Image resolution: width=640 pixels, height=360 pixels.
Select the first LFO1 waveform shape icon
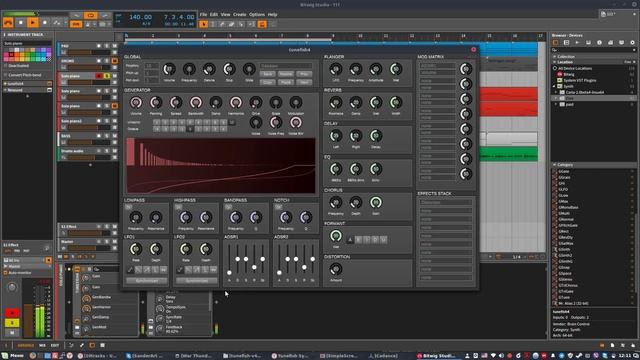[x=130, y=270]
